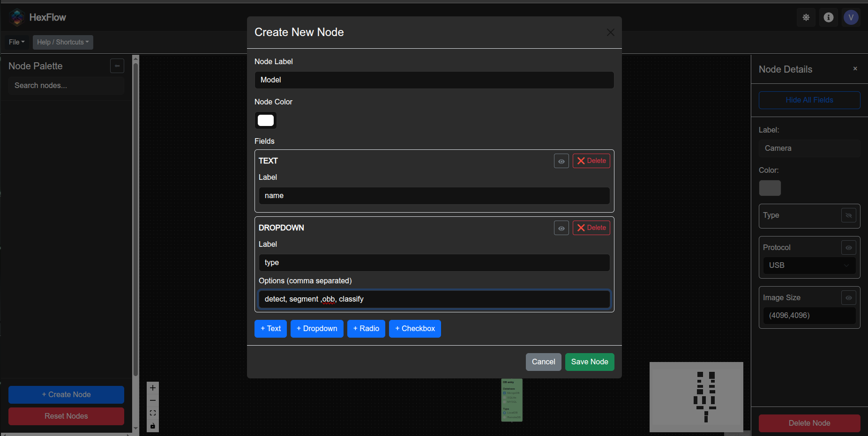Pick a new Node Color with the swatch
868x436 pixels.
[265, 120]
